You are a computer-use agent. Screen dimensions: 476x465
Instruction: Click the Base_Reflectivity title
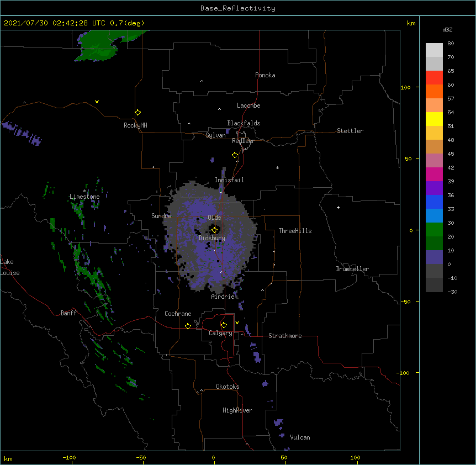point(238,8)
